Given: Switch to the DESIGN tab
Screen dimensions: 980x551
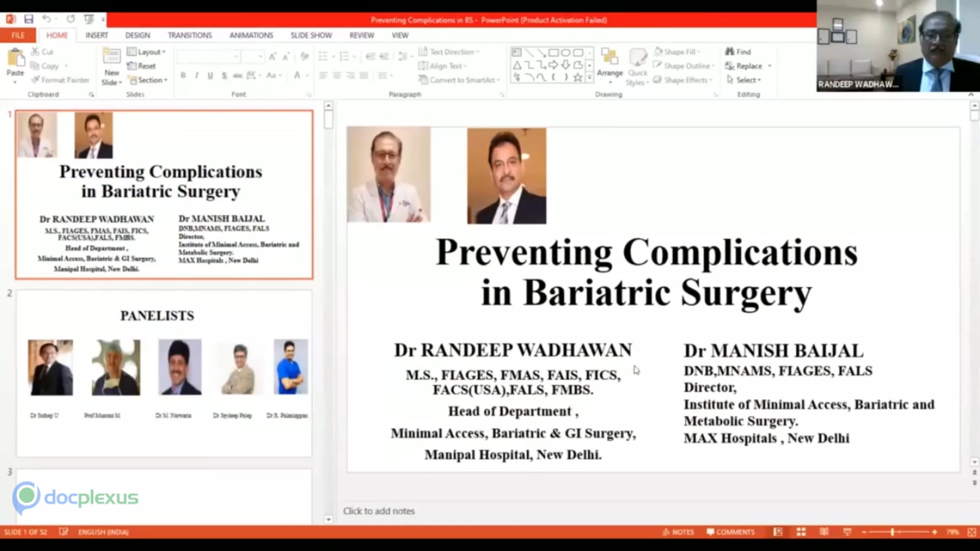Looking at the screenshot, I should click(138, 35).
